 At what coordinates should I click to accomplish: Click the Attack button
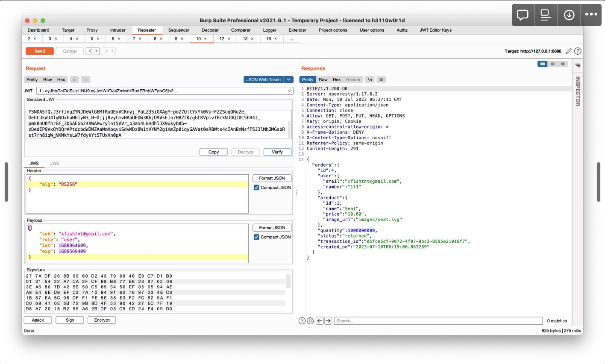pos(38,320)
